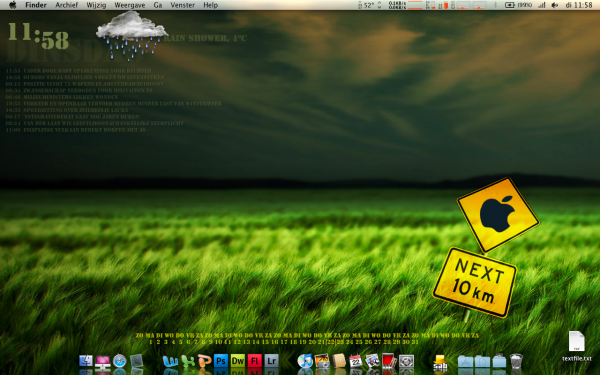The image size is (600, 375).
Task: Launch Microsoft Excel from the Dock
Action: tap(188, 361)
